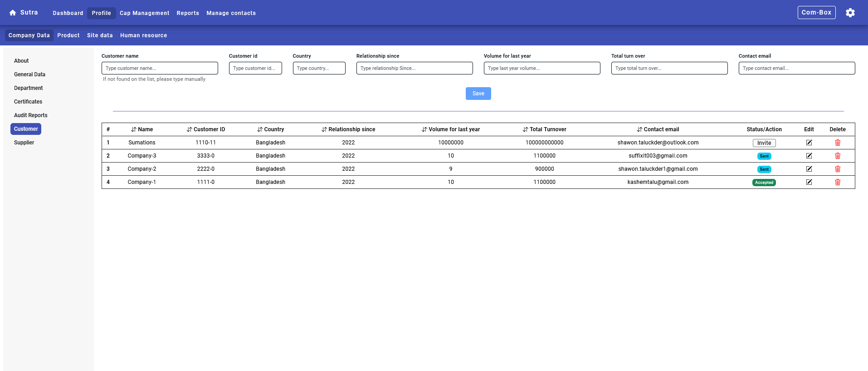Edit the Company-1 customer entry
This screenshot has height=371, width=868.
pos(809,182)
